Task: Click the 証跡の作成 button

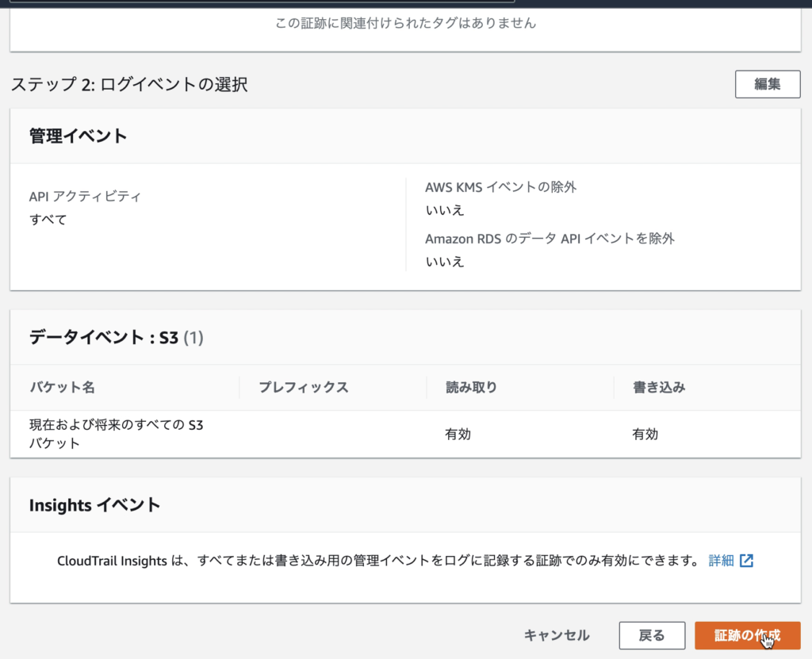Action: tap(747, 635)
